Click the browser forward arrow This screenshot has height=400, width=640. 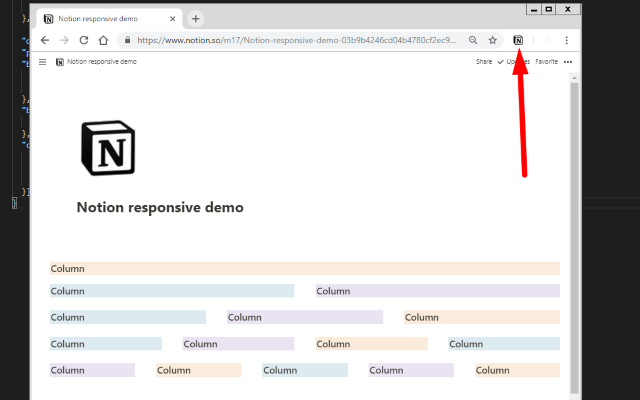pyautogui.click(x=64, y=40)
